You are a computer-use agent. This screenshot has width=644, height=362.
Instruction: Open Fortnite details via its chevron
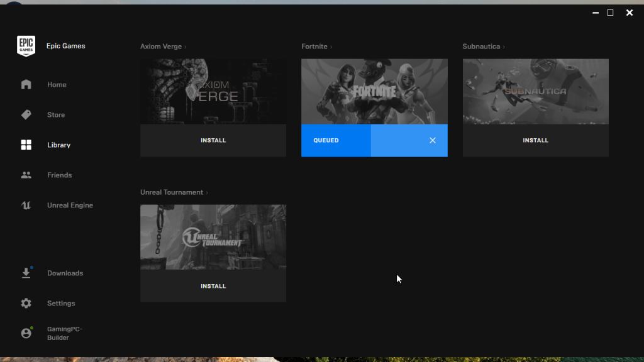pos(331,46)
